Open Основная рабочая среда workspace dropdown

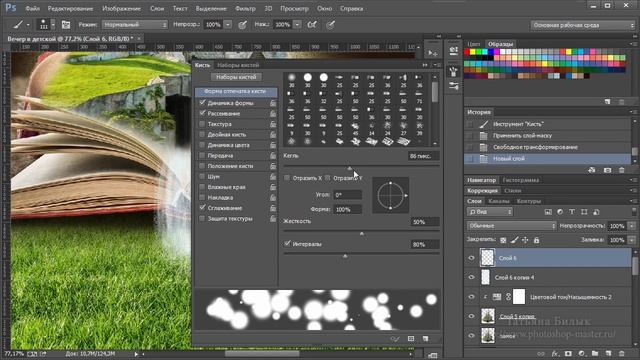coord(583,25)
